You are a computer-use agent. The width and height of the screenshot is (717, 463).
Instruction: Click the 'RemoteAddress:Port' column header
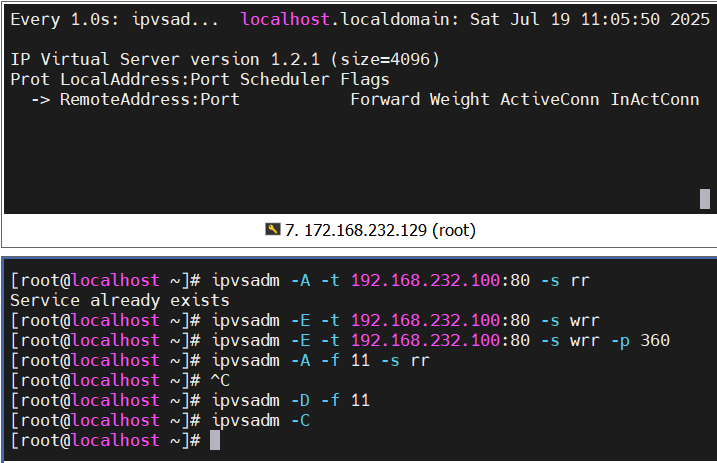(x=150, y=100)
